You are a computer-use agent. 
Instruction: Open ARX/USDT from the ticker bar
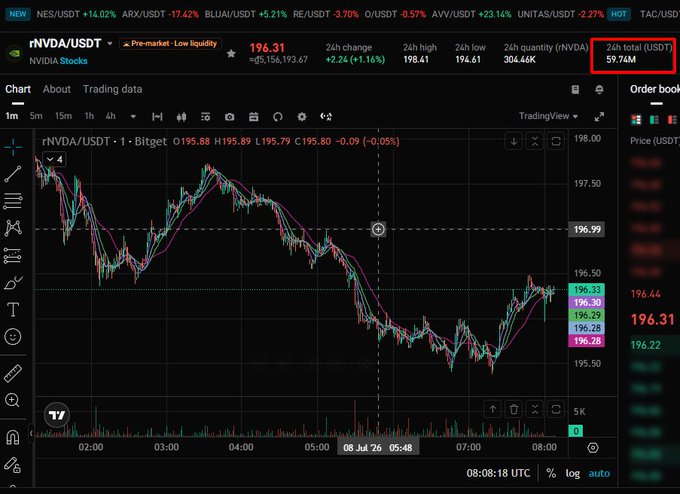160,14
